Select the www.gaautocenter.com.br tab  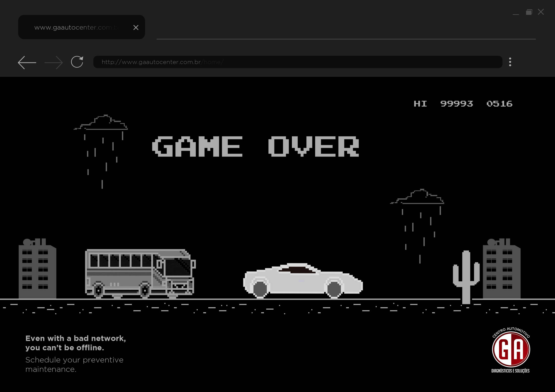pyautogui.click(x=81, y=27)
